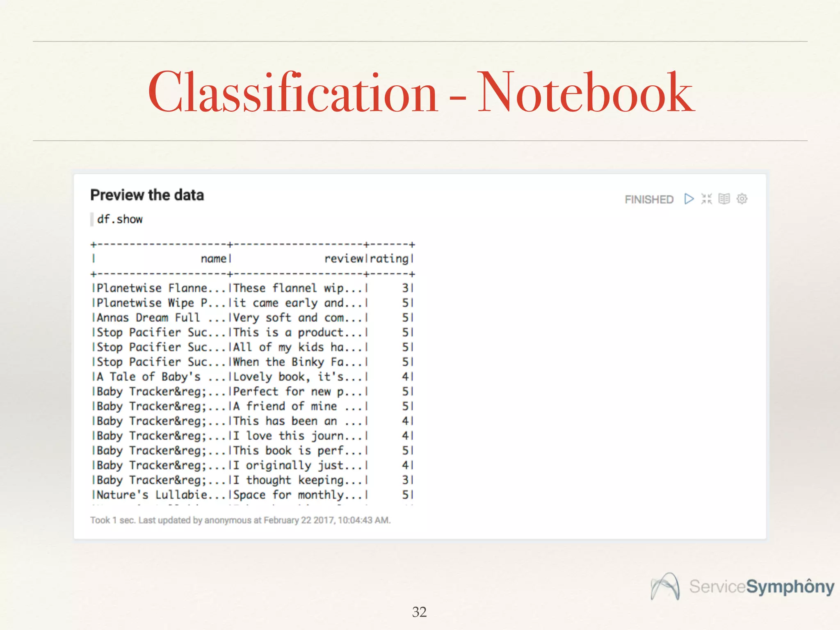Click the Annas Dream Full row

pos(148,317)
